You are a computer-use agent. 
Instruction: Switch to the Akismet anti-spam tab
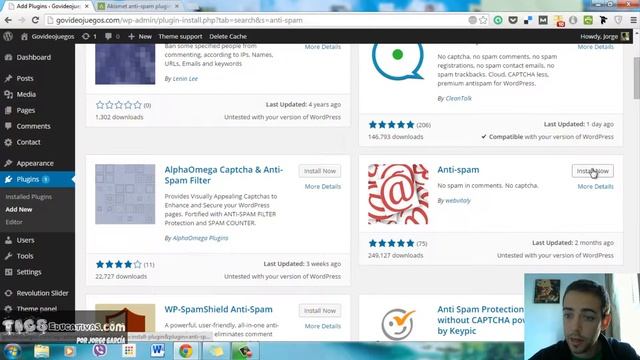(x=138, y=6)
